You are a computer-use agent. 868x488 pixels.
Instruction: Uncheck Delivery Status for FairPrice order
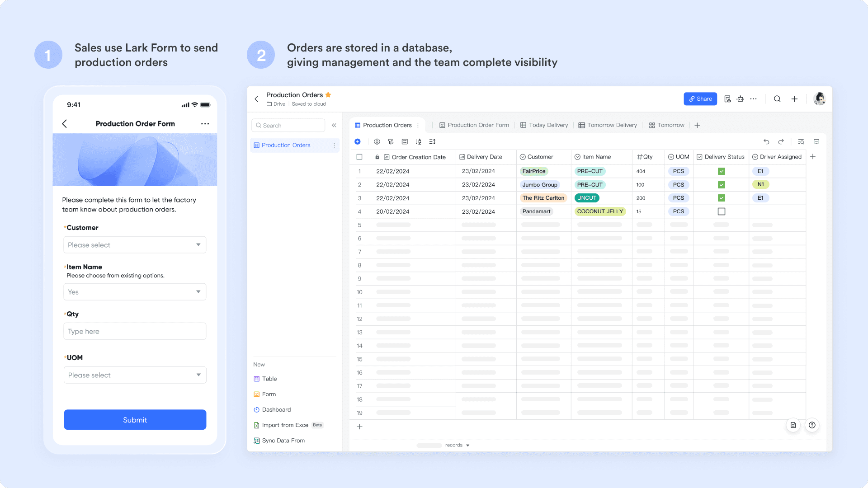point(721,171)
